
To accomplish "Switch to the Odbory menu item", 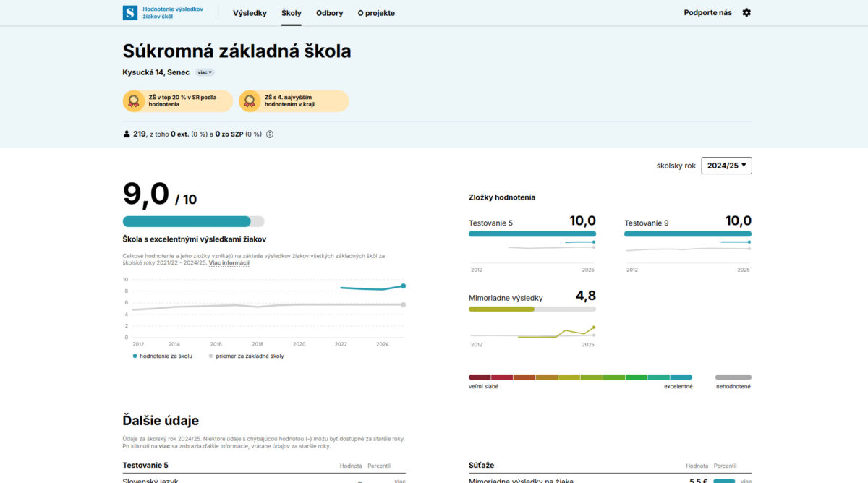I will [x=329, y=13].
